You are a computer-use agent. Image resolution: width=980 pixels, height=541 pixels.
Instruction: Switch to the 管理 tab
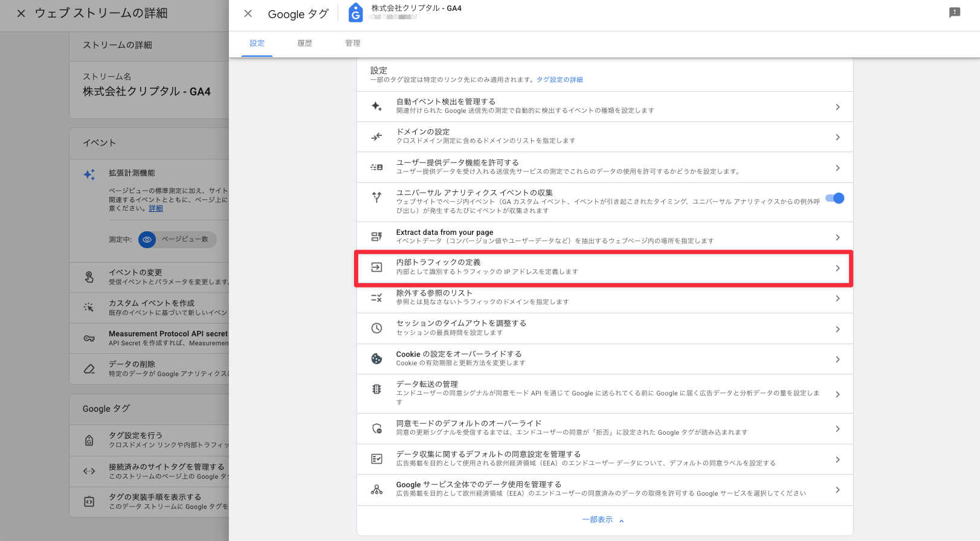coord(353,43)
